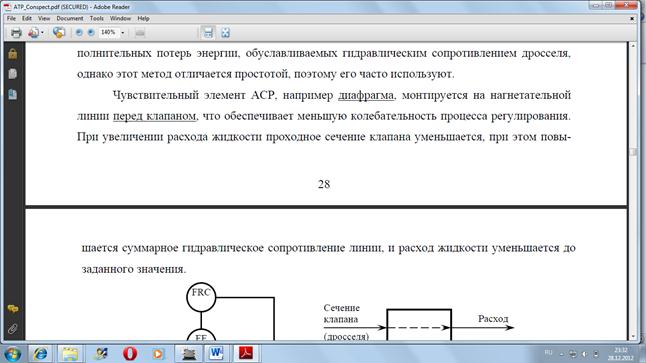The image size is (646, 363).
Task: Click the Расход label in diagram
Action: tap(493, 319)
